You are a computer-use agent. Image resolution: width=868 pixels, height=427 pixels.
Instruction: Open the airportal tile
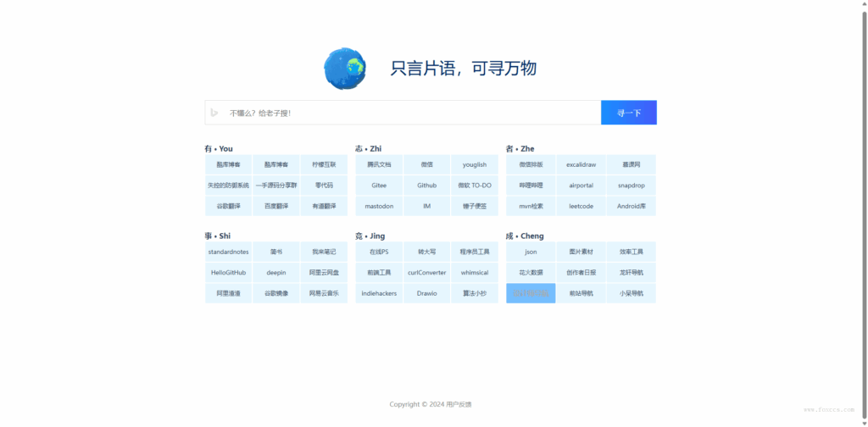[x=581, y=186]
